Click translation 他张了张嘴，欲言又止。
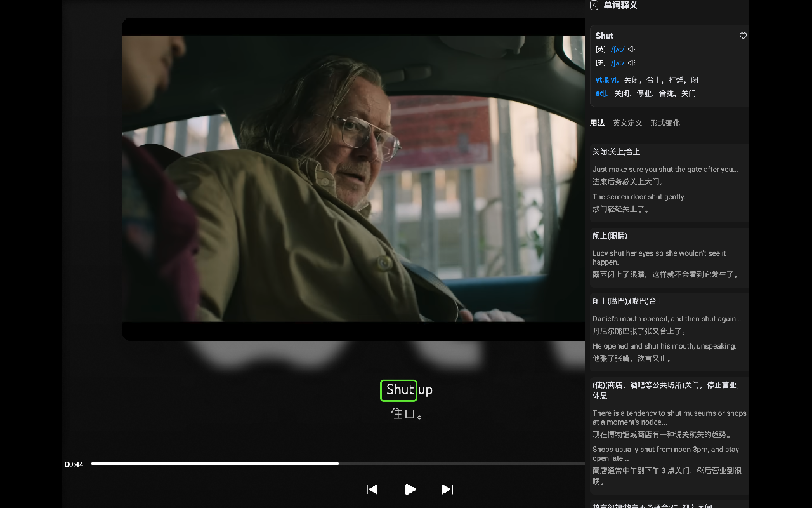 (x=632, y=358)
